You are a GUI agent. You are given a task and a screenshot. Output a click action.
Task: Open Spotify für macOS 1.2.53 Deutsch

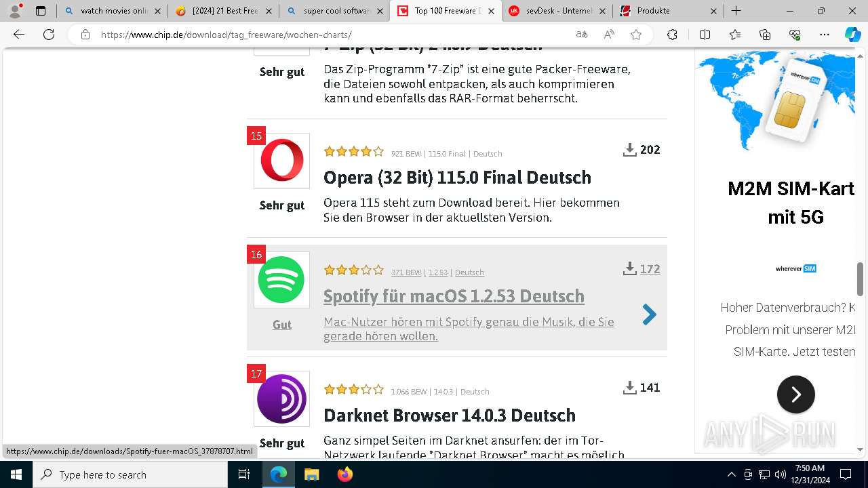pos(454,296)
